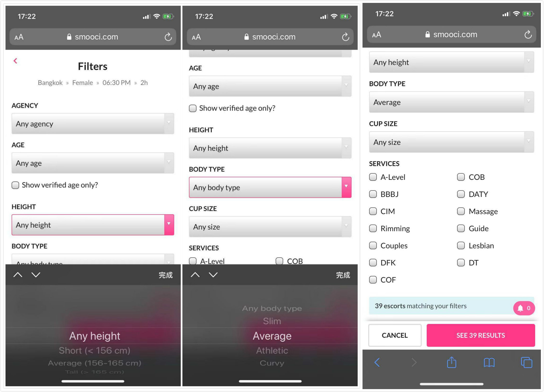The width and height of the screenshot is (544, 392).
Task: Select the back navigation arrow icon
Action: (15, 60)
